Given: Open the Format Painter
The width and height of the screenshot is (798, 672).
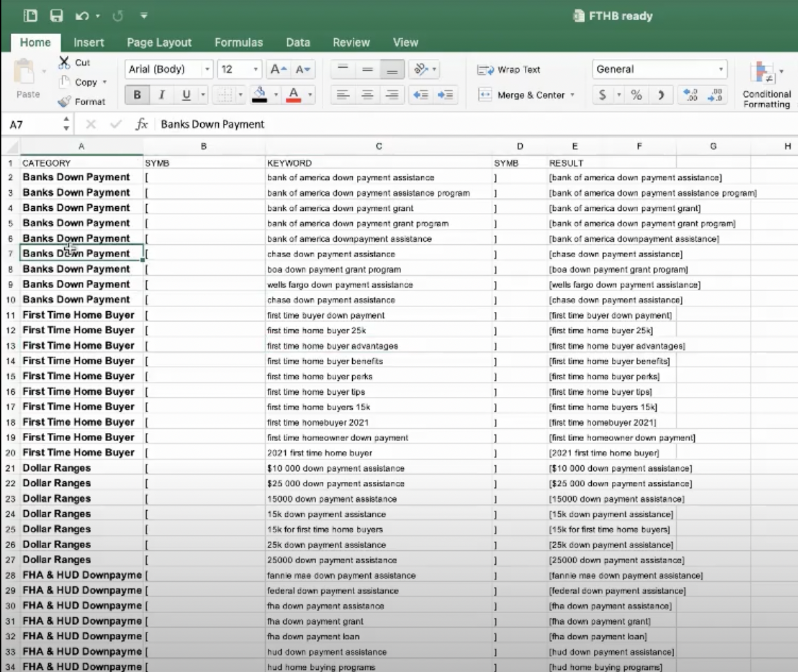Looking at the screenshot, I should (84, 102).
